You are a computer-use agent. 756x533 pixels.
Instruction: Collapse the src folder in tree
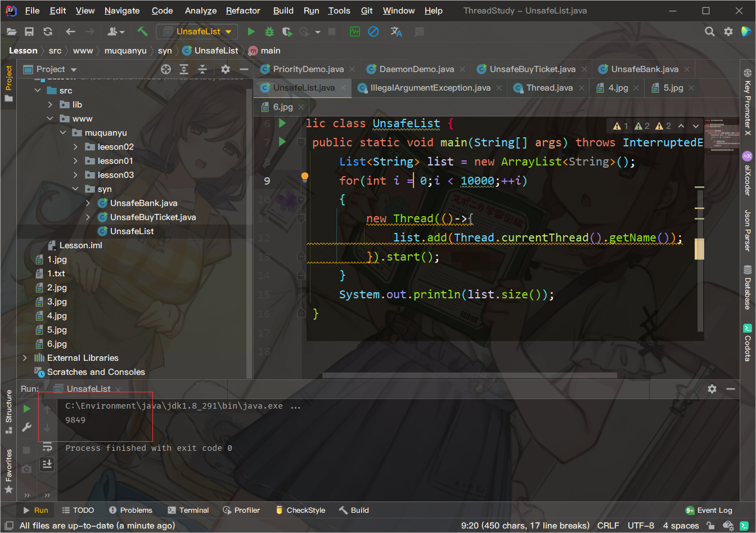click(38, 91)
